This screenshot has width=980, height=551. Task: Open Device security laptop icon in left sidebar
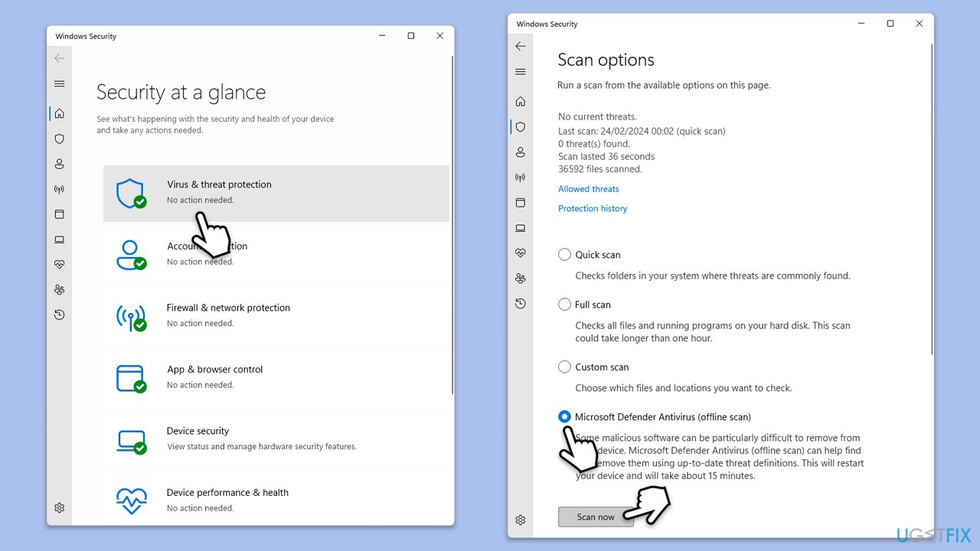[60, 240]
